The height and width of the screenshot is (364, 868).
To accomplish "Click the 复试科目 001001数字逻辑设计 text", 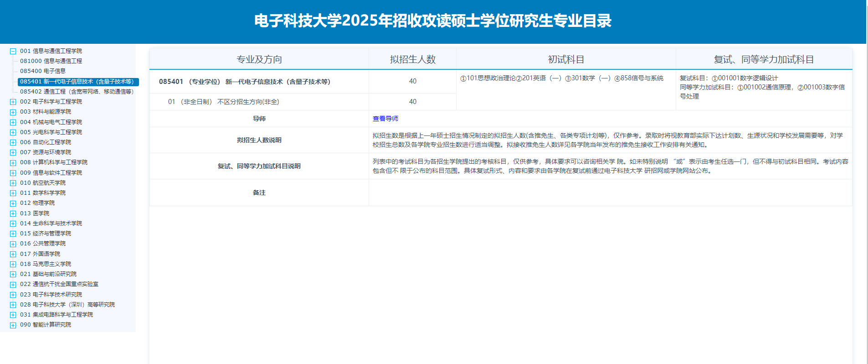I will (x=729, y=78).
